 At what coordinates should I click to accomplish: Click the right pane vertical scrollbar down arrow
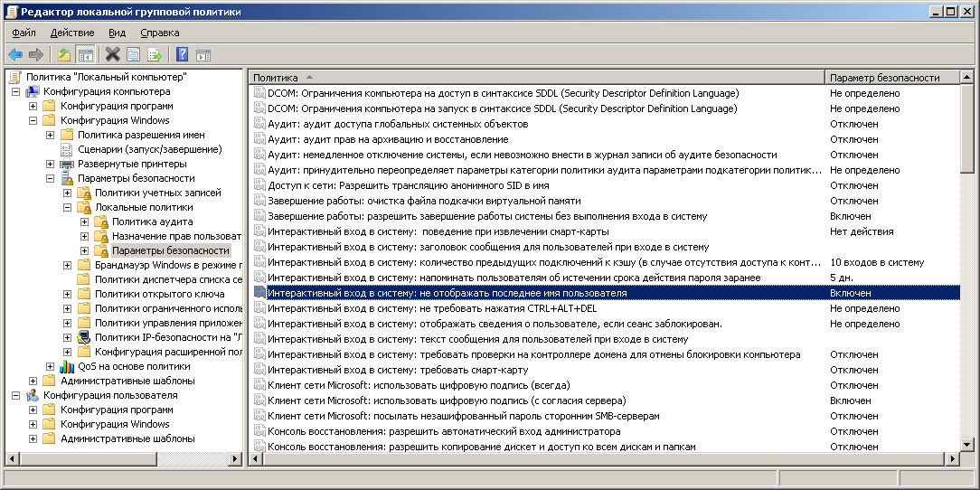966,445
